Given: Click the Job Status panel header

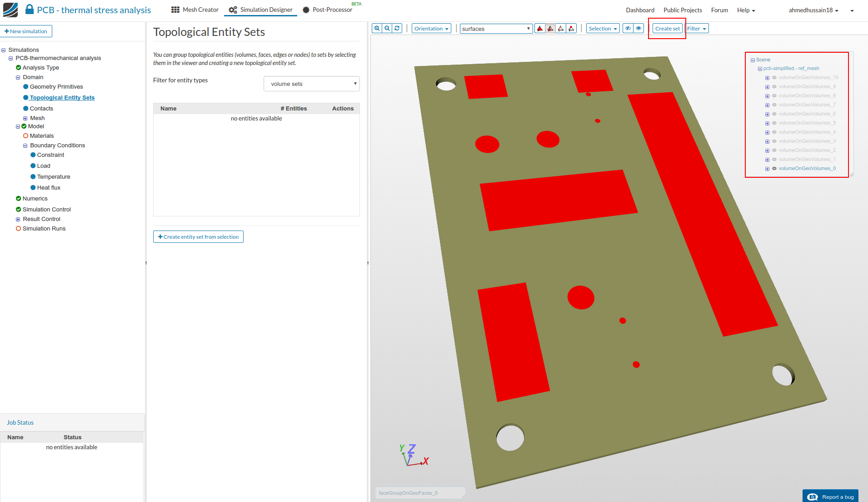Looking at the screenshot, I should pyautogui.click(x=72, y=422).
